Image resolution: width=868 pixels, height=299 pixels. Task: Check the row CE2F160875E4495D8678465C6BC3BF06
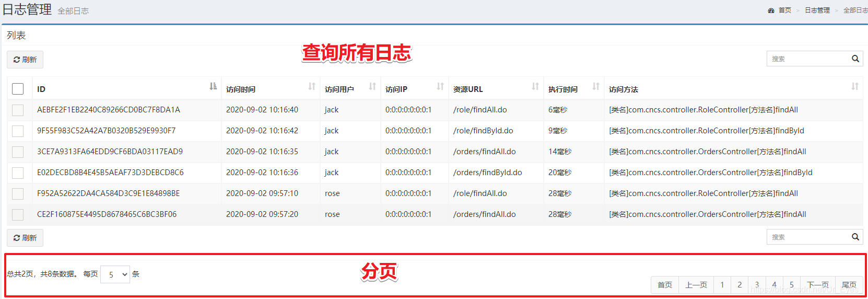tap(18, 214)
